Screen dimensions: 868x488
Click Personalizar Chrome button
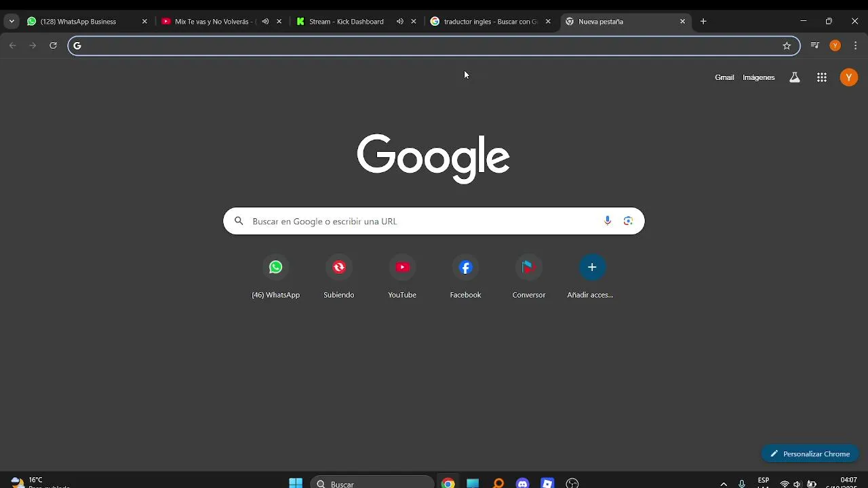[810, 454]
